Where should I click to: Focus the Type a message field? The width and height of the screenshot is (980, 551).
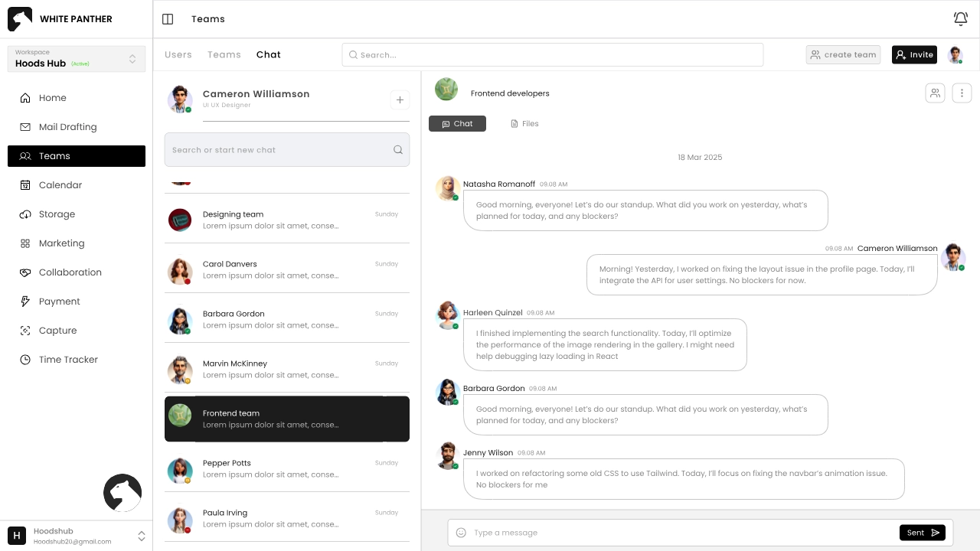674,533
